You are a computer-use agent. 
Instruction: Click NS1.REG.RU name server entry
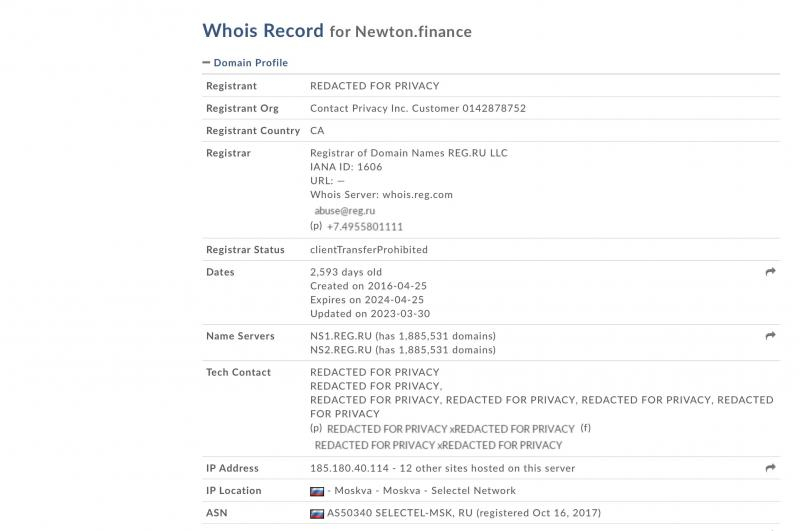pos(403,336)
